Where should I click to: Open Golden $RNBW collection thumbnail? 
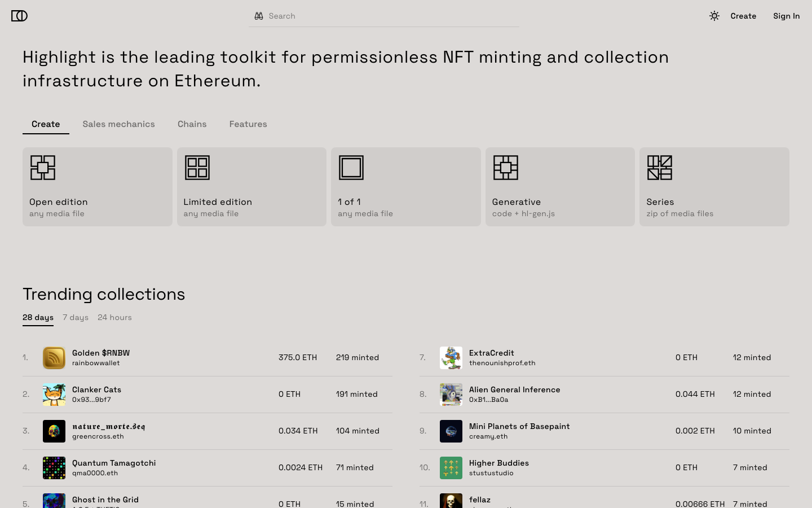[54, 358]
